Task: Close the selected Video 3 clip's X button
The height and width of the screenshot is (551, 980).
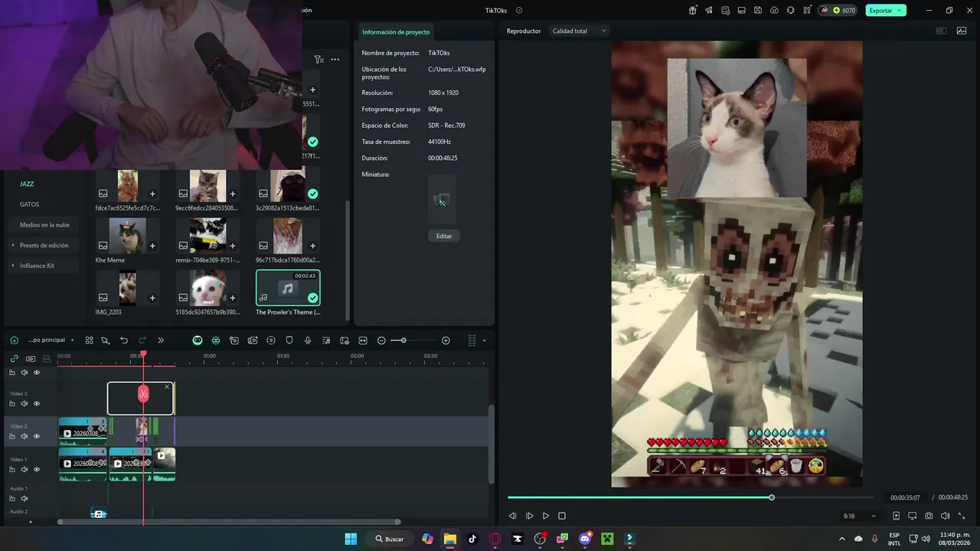Action: 167,386
